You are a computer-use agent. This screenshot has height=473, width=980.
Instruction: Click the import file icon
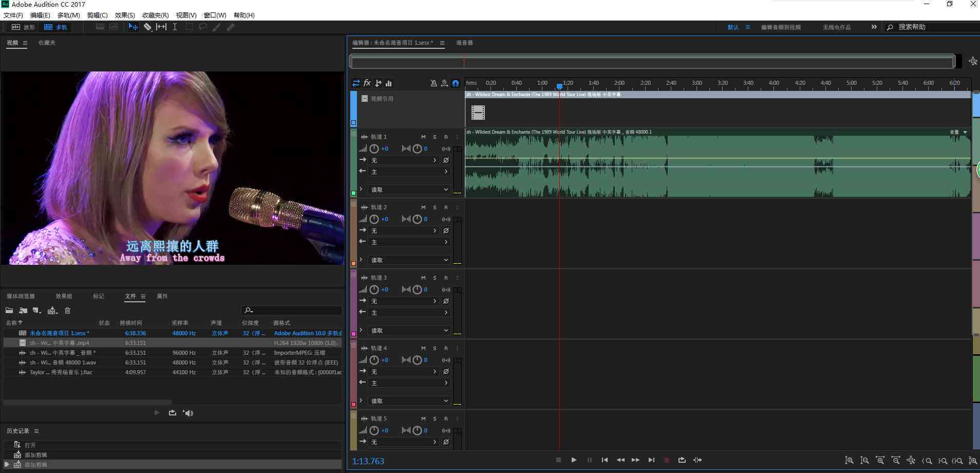(x=23, y=311)
